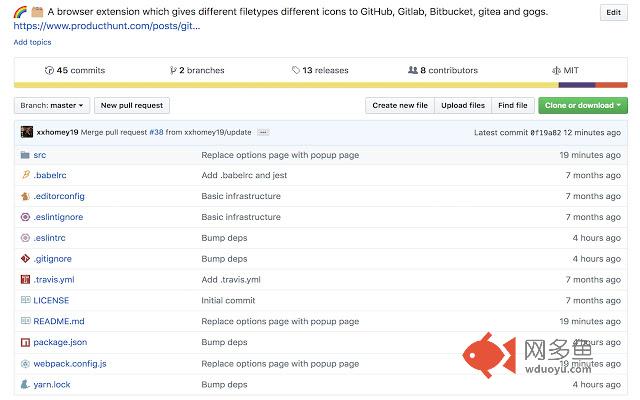Open the Branch: master dropdown
The image size is (640, 400).
[x=52, y=105]
